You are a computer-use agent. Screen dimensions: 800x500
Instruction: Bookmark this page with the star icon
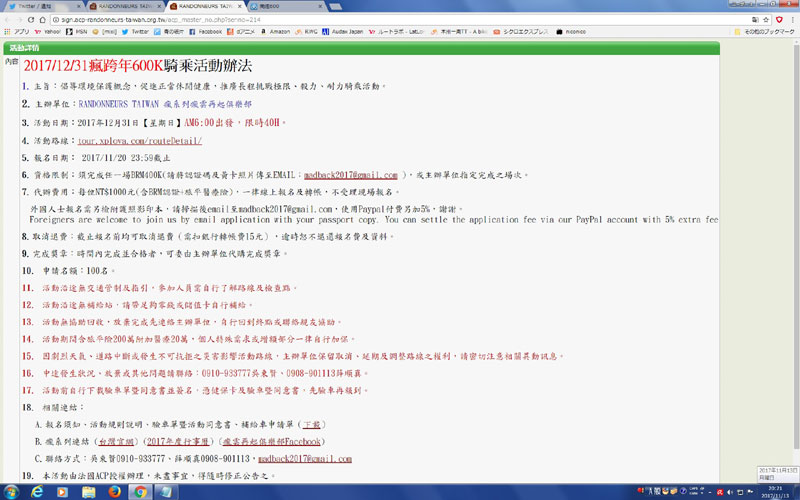[766, 20]
